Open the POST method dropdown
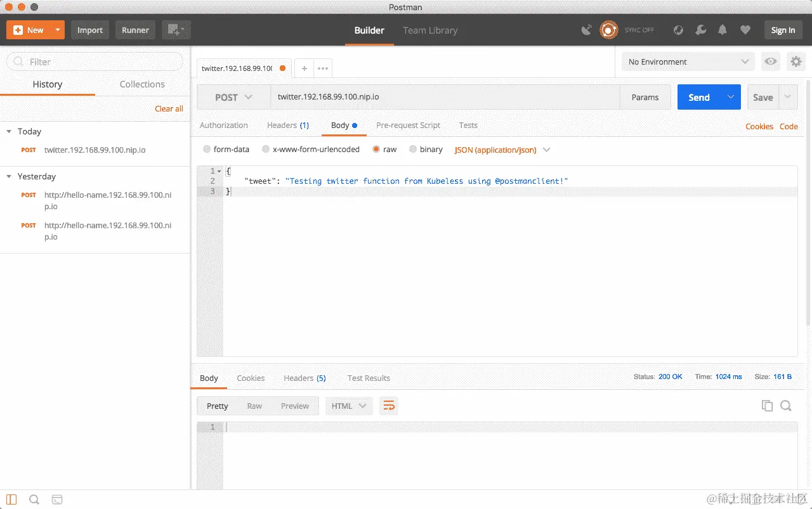Viewport: 812px width, 509px height. point(233,97)
